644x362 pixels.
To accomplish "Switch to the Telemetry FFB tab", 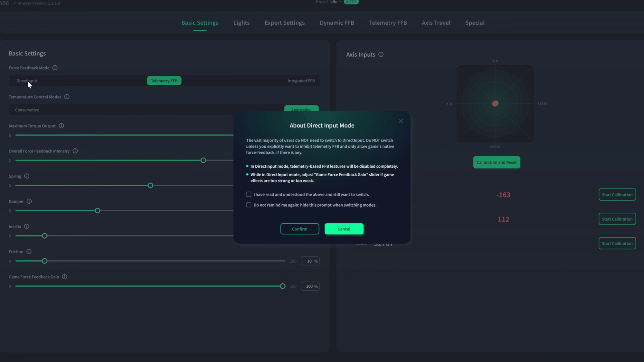I will tap(388, 23).
